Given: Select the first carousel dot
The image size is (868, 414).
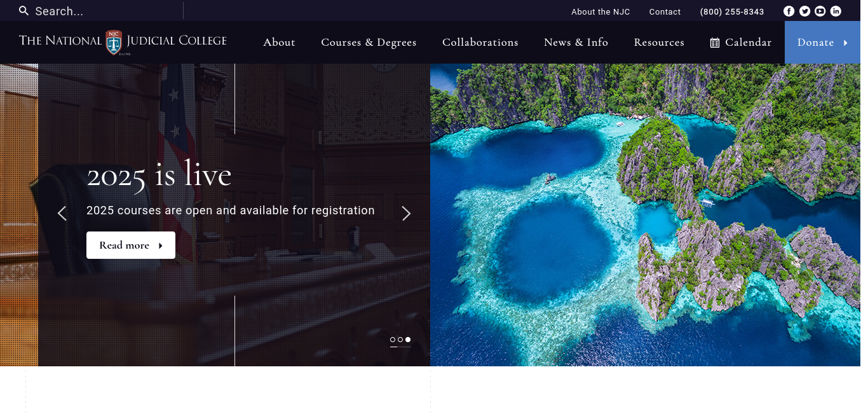Looking at the screenshot, I should [393, 340].
